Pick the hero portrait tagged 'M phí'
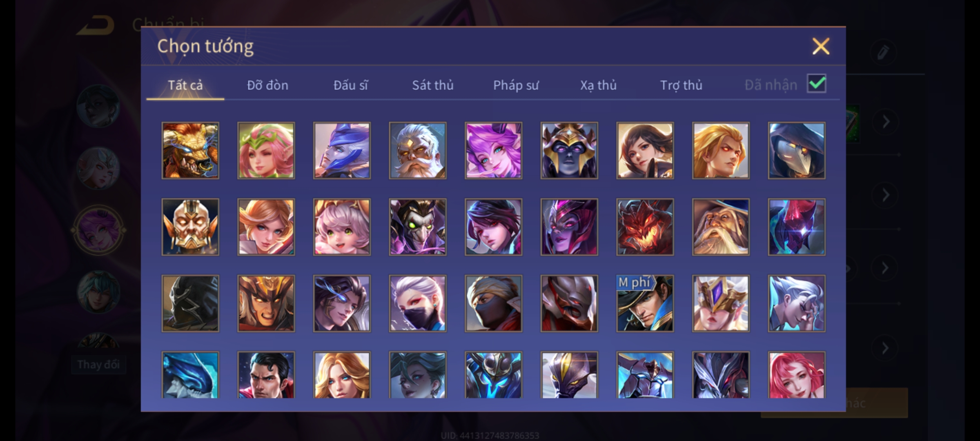 [645, 303]
